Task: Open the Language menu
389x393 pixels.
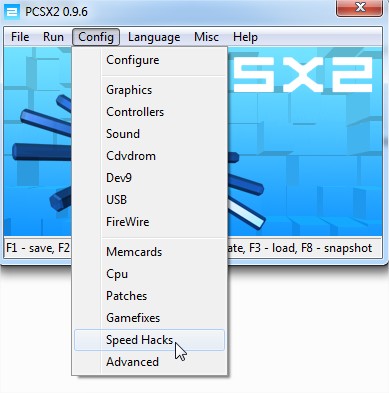Action: (x=154, y=37)
